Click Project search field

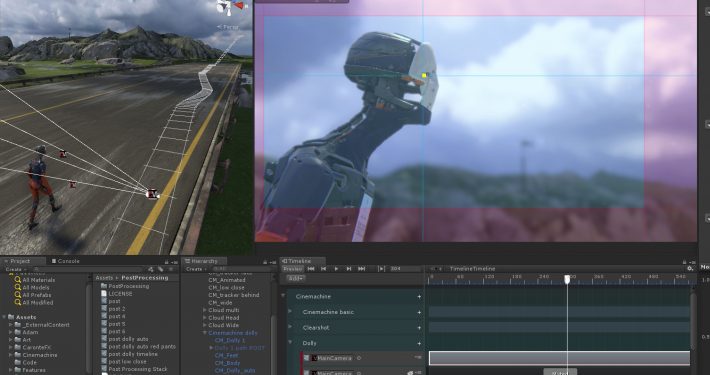pyautogui.click(x=87, y=269)
